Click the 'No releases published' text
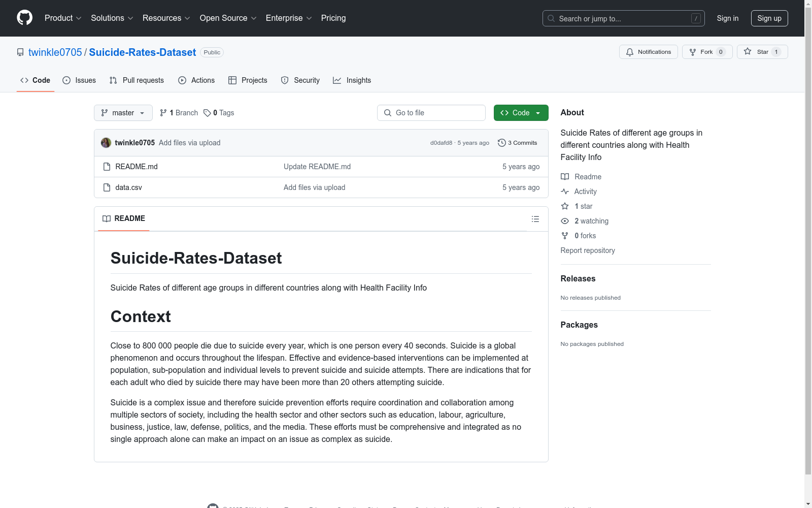 (x=591, y=298)
